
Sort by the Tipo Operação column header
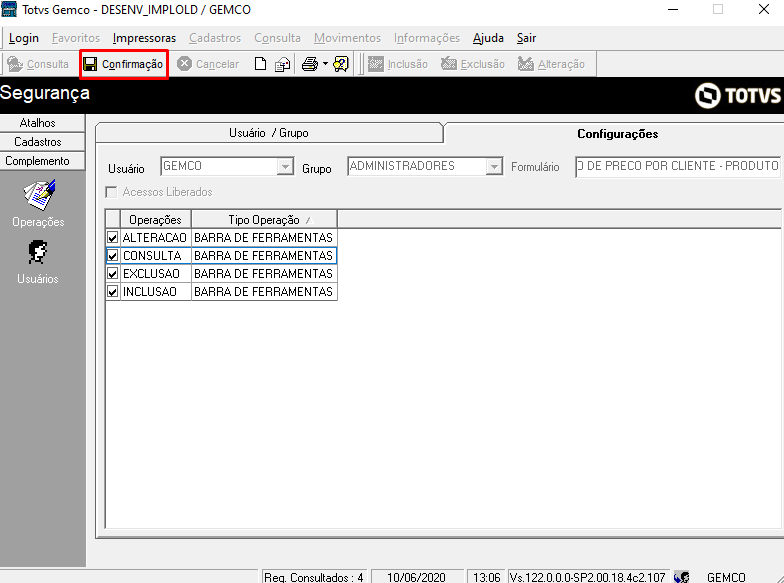(264, 220)
